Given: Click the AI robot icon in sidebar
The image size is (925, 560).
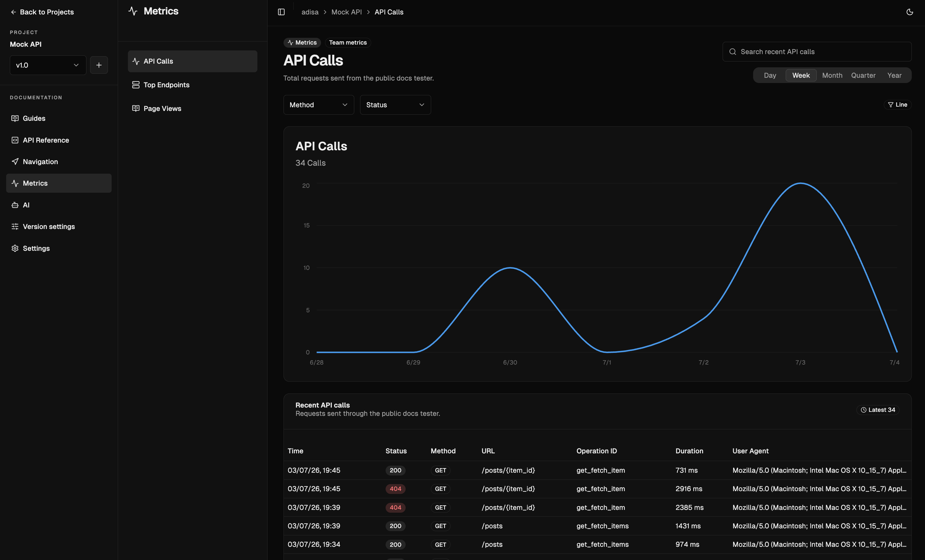Looking at the screenshot, I should coord(15,205).
